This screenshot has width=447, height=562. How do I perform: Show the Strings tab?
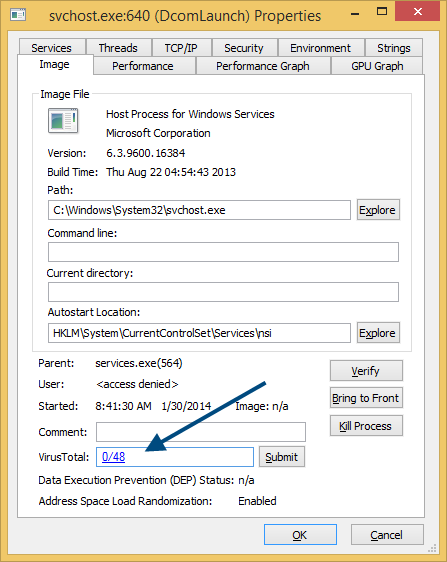pos(394,48)
